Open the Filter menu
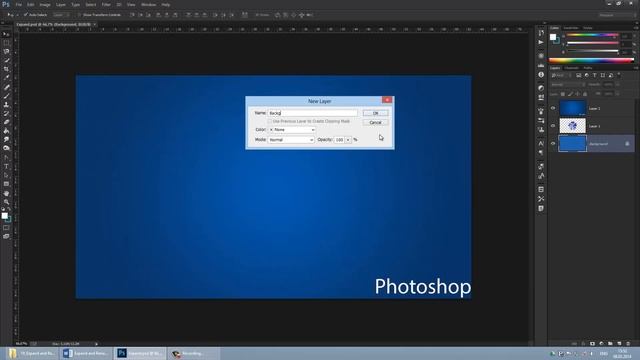The width and height of the screenshot is (640, 360). click(x=106, y=4)
